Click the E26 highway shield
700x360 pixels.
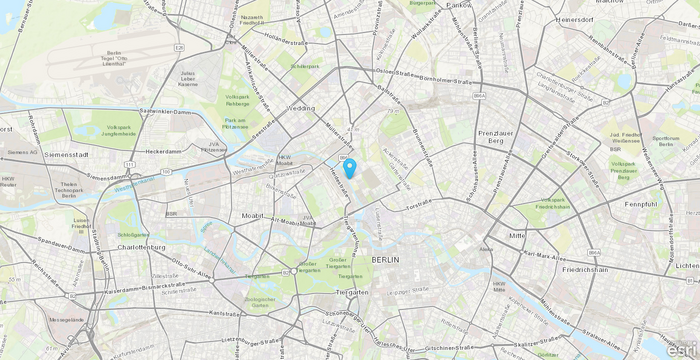(x=179, y=46)
